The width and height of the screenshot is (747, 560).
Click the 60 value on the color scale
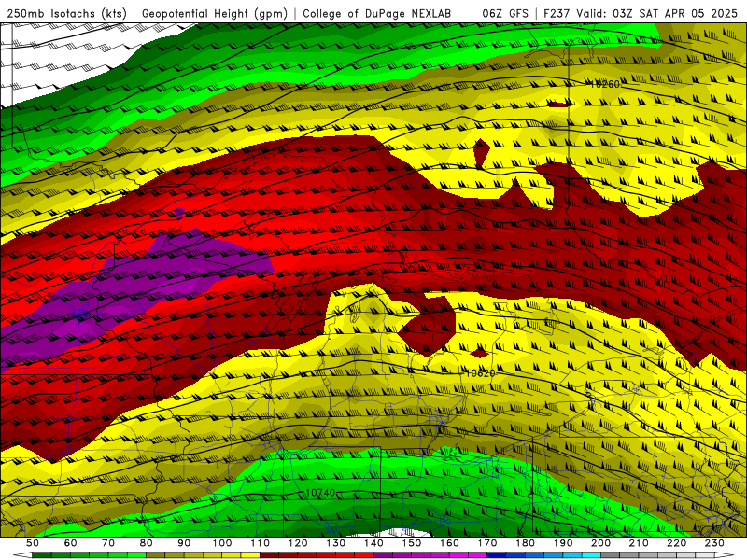click(70, 543)
